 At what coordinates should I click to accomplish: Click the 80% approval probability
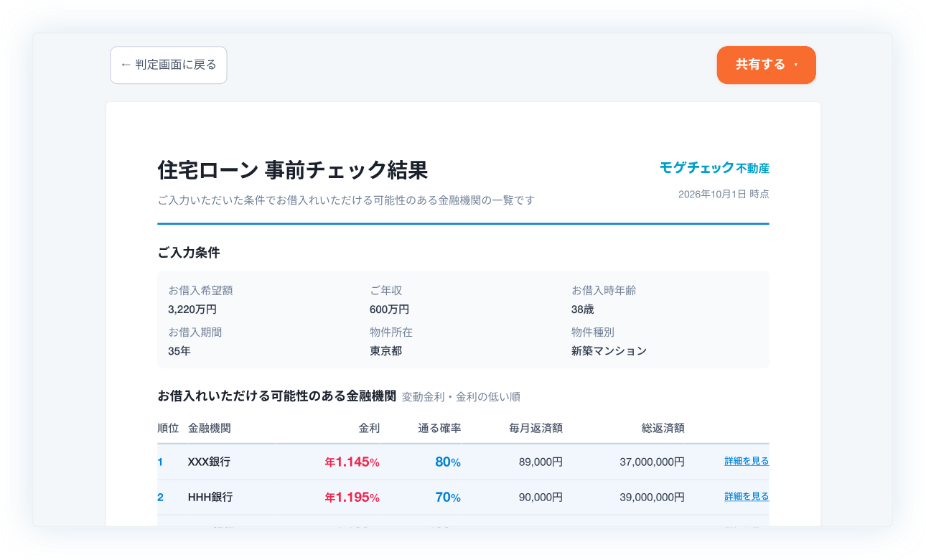tap(448, 462)
